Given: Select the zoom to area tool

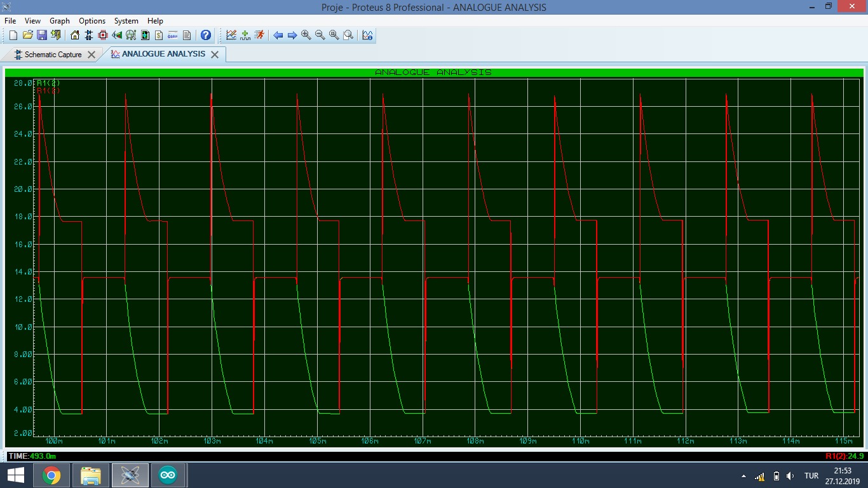Looking at the screenshot, I should point(348,36).
